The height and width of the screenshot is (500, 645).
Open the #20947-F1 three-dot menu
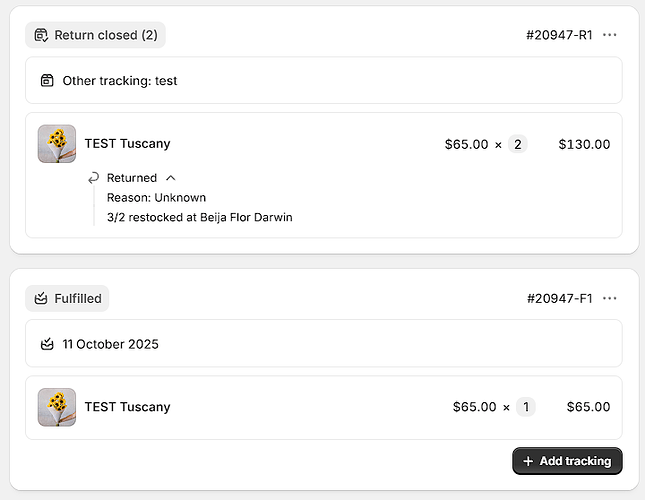tap(610, 298)
